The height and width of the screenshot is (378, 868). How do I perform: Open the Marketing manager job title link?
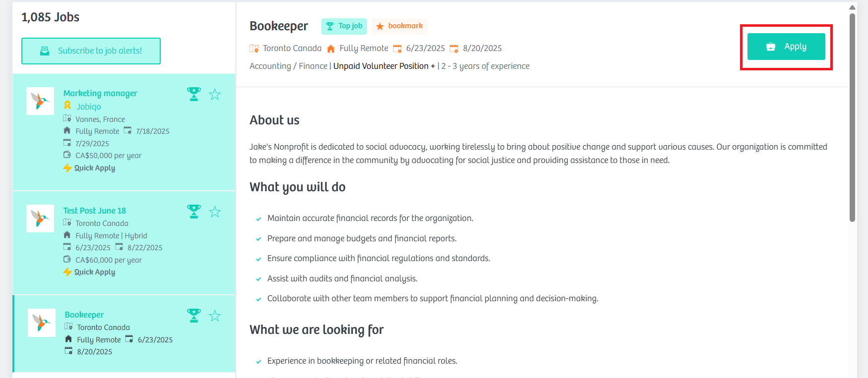100,93
